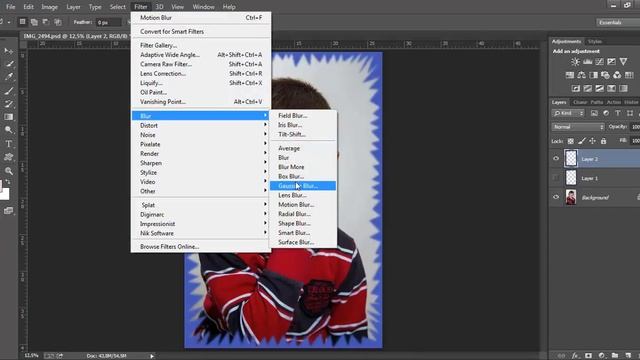Add a Color Balance adjustment
The width and height of the screenshot is (640, 360).
[582, 75]
